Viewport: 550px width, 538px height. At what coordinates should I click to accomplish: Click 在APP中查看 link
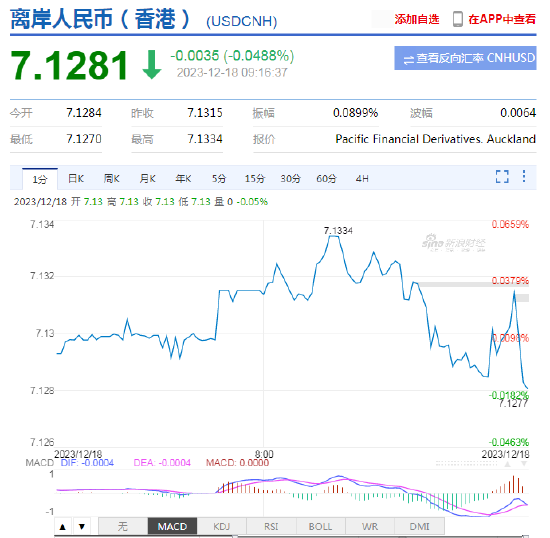click(502, 19)
